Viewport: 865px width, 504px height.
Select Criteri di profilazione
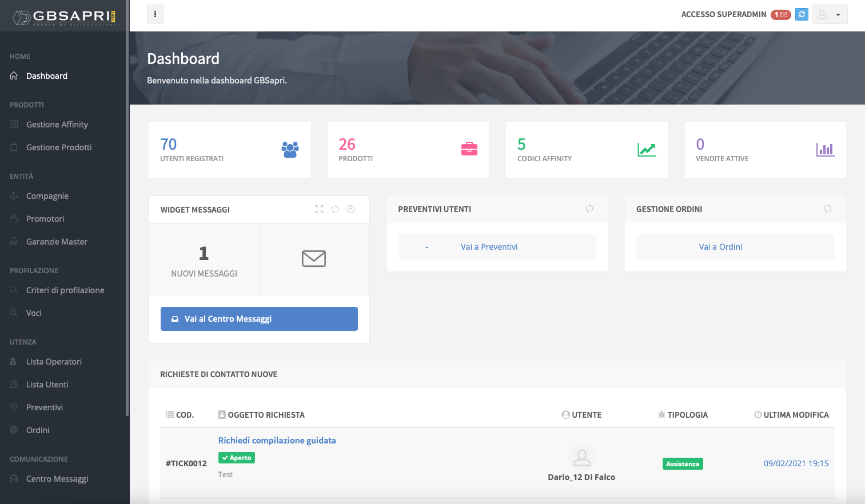point(65,290)
